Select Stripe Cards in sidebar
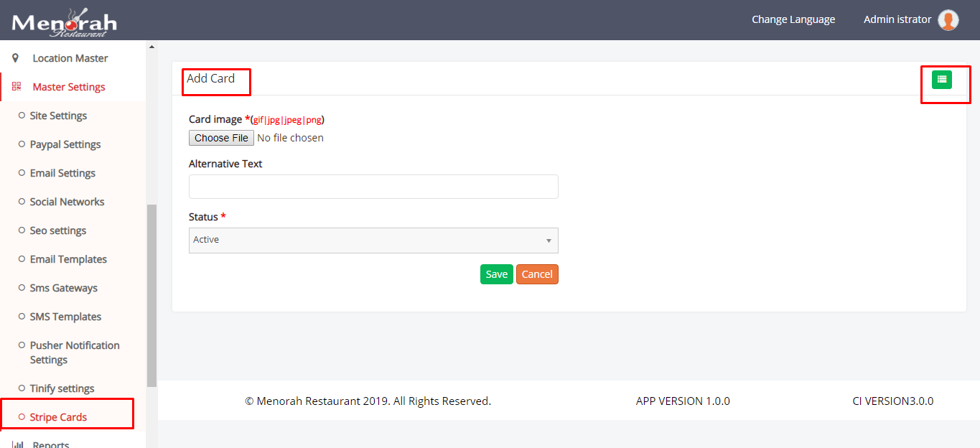Image resolution: width=980 pixels, height=448 pixels. tap(58, 417)
